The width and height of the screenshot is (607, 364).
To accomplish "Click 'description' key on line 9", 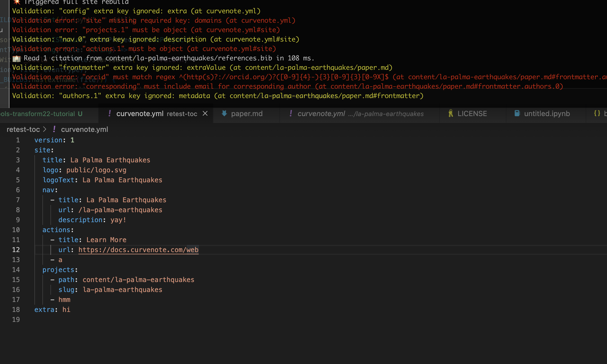I will point(80,220).
